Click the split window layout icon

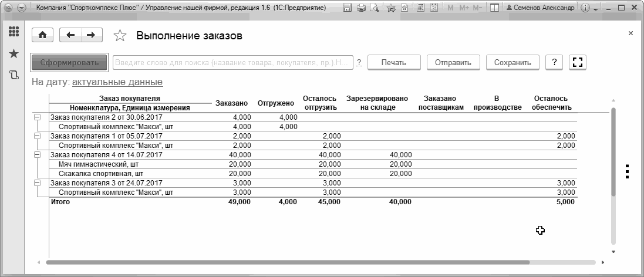tap(494, 8)
